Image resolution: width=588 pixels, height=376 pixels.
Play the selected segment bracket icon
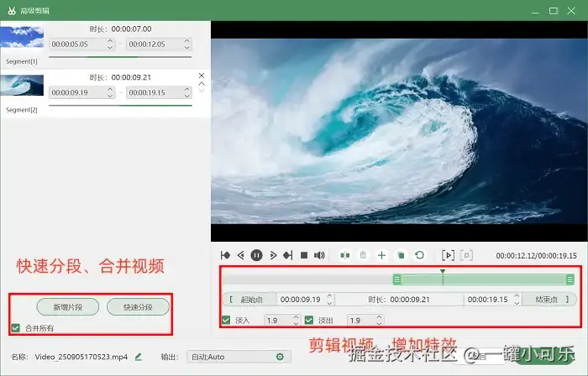coord(448,255)
